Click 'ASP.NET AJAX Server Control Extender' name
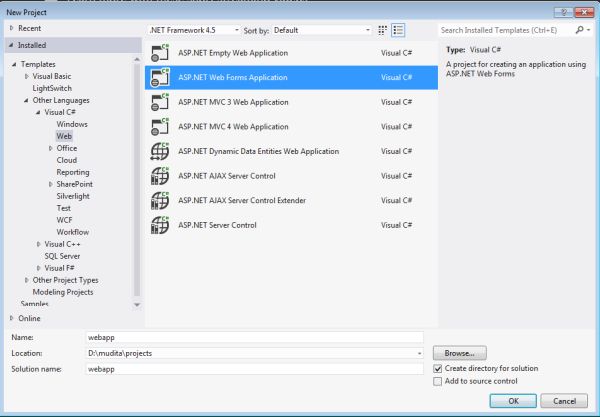Image resolution: width=600 pixels, height=417 pixels. pos(242,200)
